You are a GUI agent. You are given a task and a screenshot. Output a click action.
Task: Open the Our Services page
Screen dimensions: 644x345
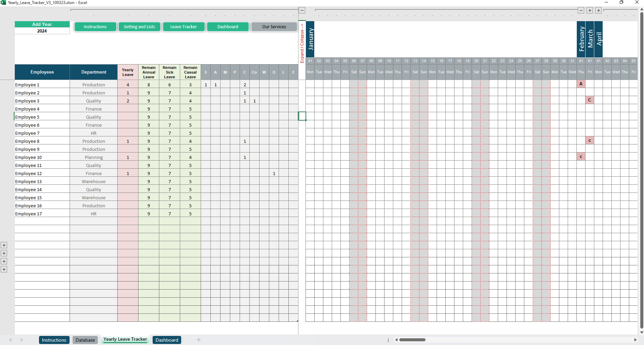click(x=274, y=27)
